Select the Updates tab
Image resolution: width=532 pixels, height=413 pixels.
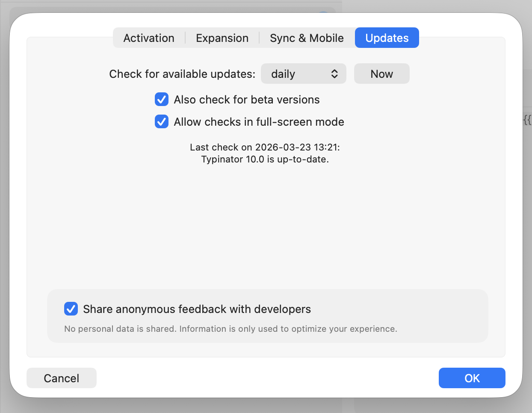pyautogui.click(x=386, y=38)
